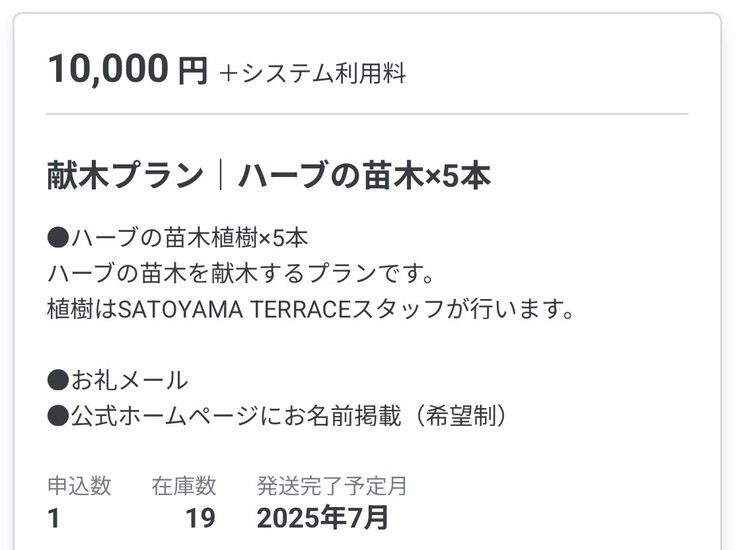Select the お礼メール reward text

pyautogui.click(x=128, y=380)
